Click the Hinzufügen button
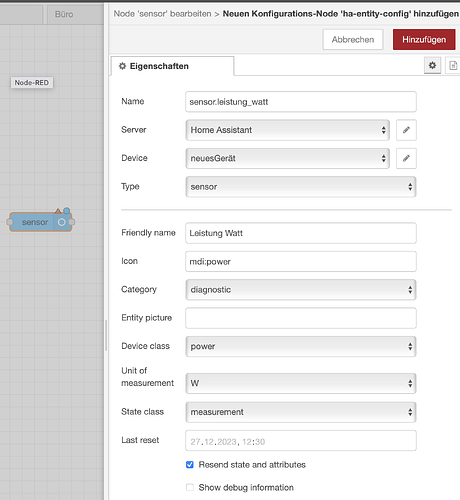The width and height of the screenshot is (460, 500). point(424,40)
